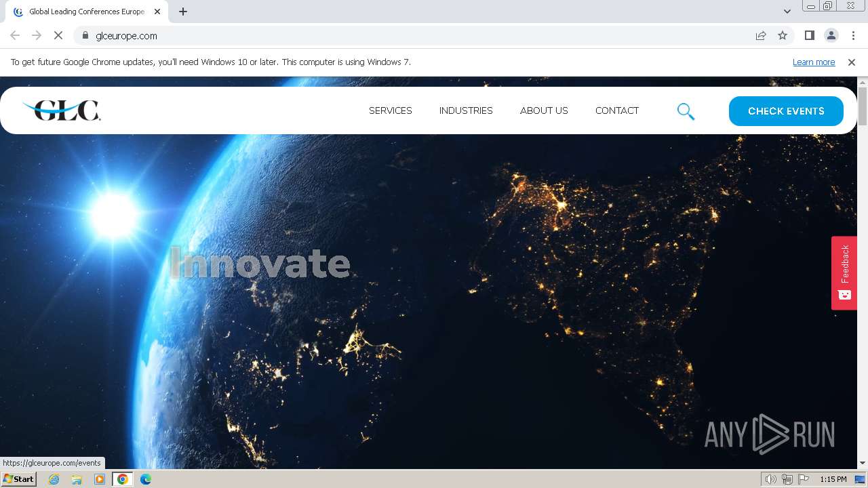
Task: Open the Feedback side widget
Action: pos(844,272)
